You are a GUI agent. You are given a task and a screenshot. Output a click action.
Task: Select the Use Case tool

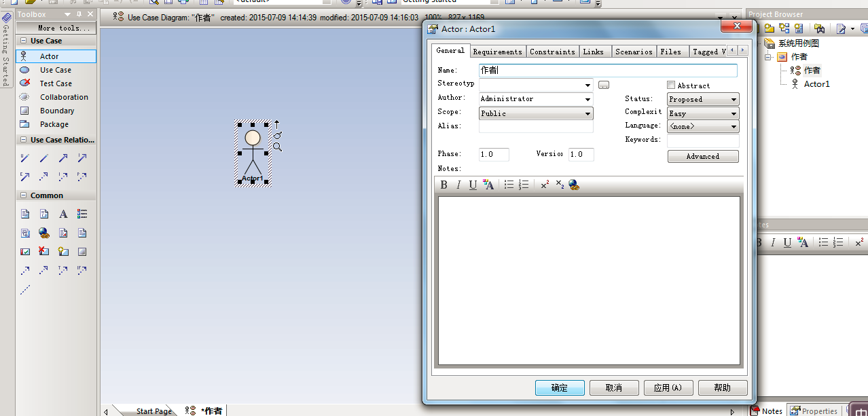point(56,70)
